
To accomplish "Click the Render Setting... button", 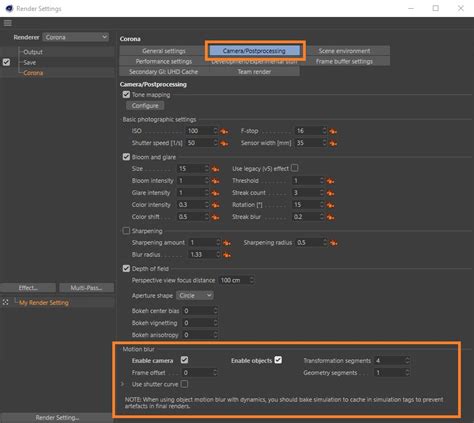I will point(57,418).
